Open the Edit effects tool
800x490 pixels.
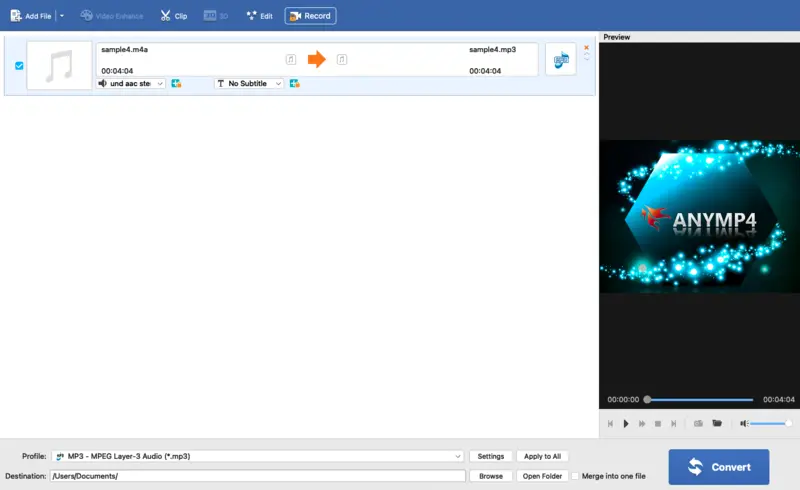tap(260, 16)
